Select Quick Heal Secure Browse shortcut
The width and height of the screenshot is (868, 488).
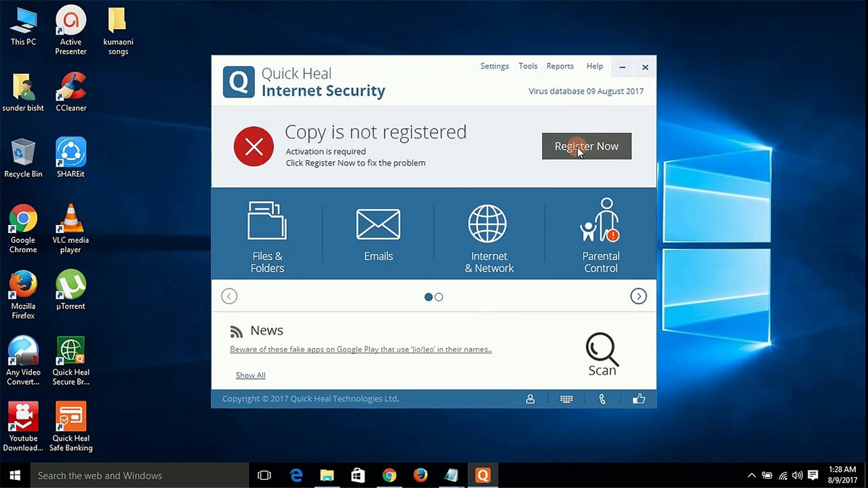[71, 361]
